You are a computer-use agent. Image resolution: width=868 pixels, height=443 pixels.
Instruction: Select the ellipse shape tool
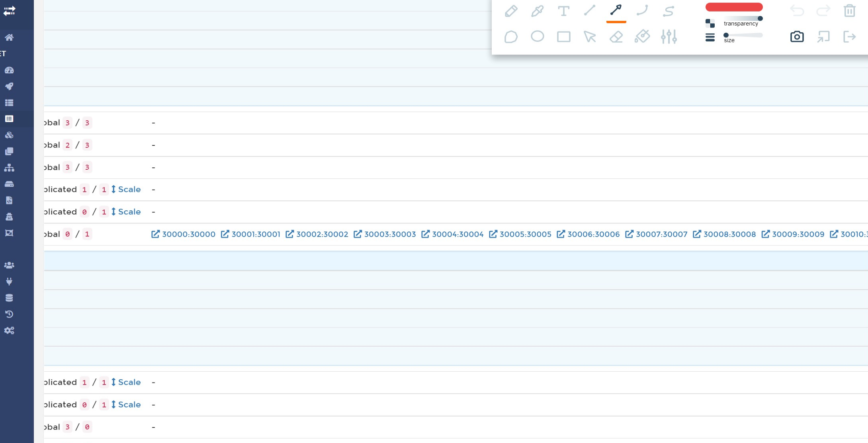(537, 37)
